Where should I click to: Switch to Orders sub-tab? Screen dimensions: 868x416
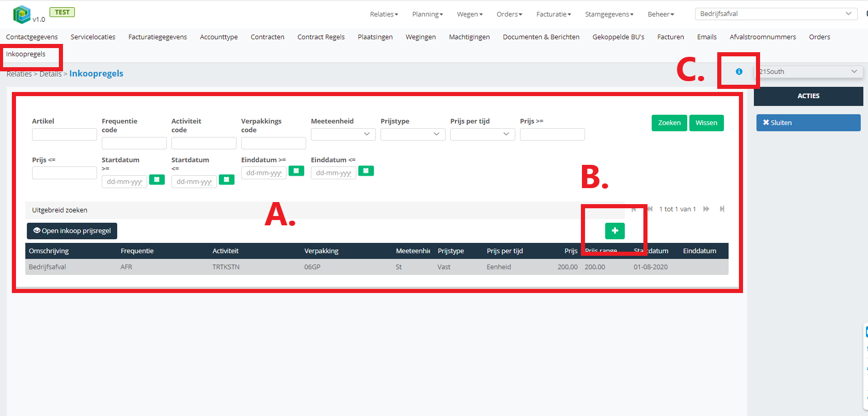(819, 37)
